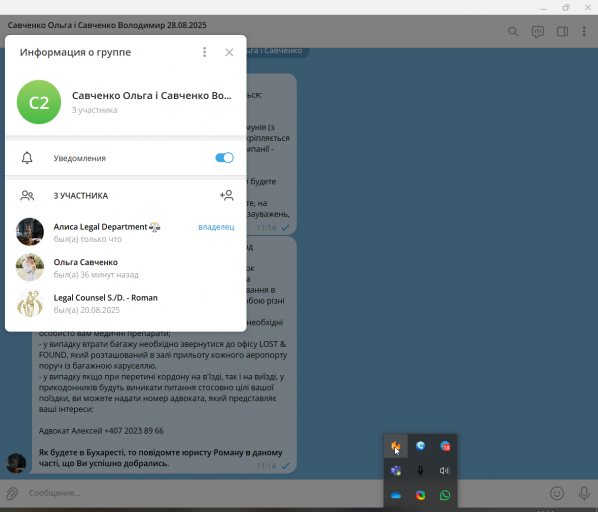Viewport: 598px width, 512px height.
Task: Open Алиса Legal Department member profile
Action: tap(125, 232)
